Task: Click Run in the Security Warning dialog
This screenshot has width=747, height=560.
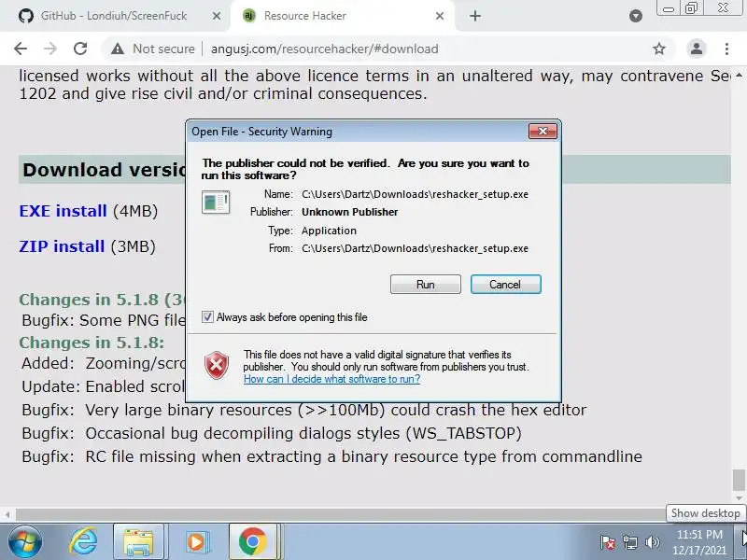Action: click(x=426, y=285)
